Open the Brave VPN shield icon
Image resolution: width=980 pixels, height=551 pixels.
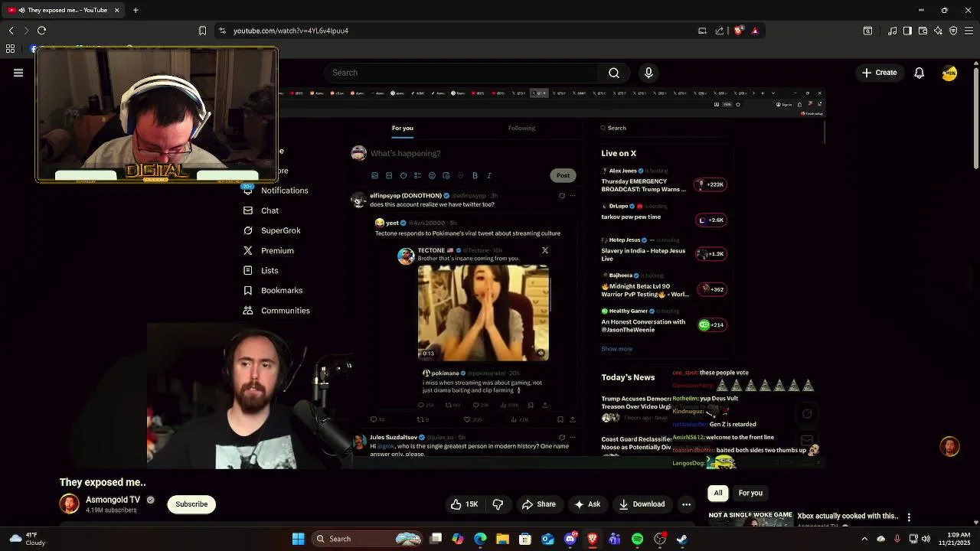(953, 31)
